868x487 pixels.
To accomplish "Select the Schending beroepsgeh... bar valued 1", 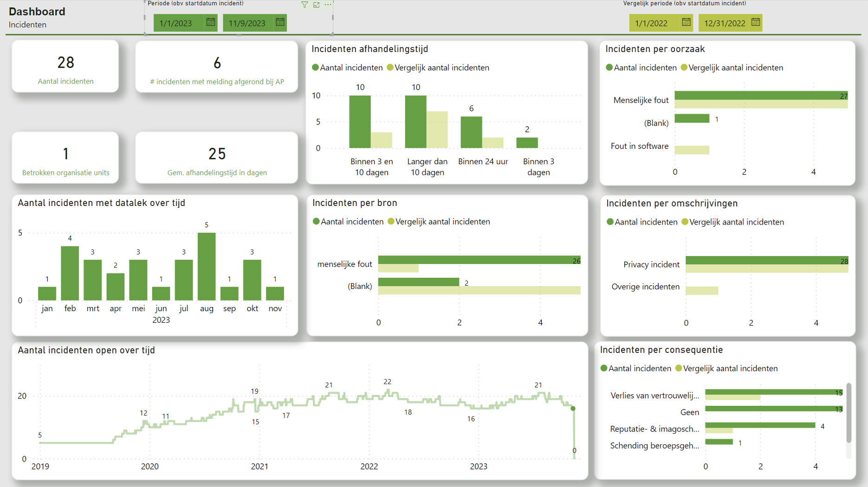I will 719,442.
